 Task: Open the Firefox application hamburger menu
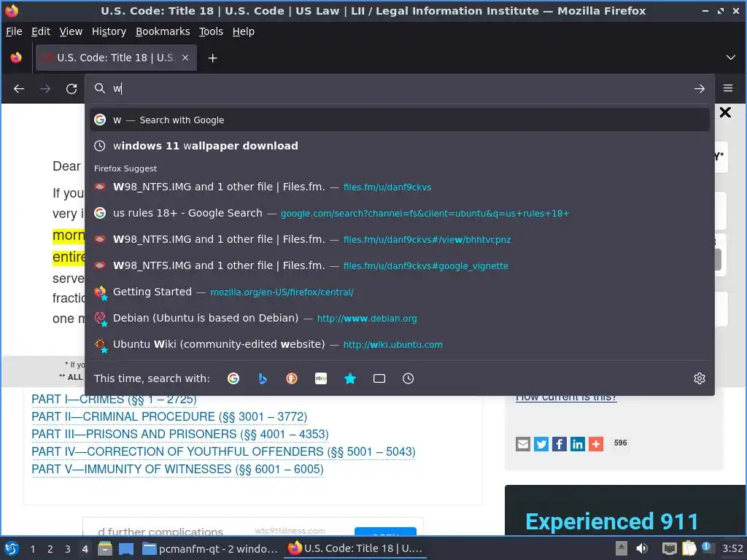coord(728,88)
